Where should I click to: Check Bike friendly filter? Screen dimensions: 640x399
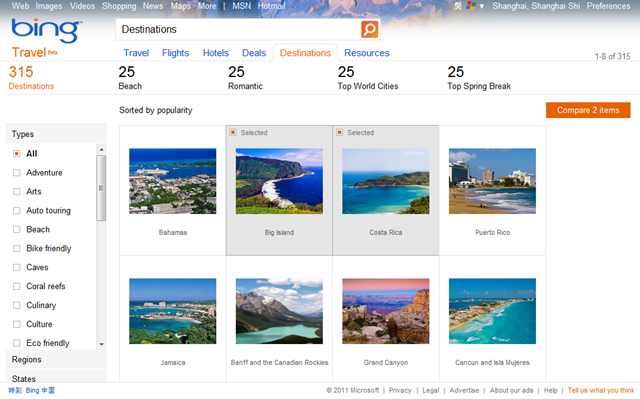[17, 248]
